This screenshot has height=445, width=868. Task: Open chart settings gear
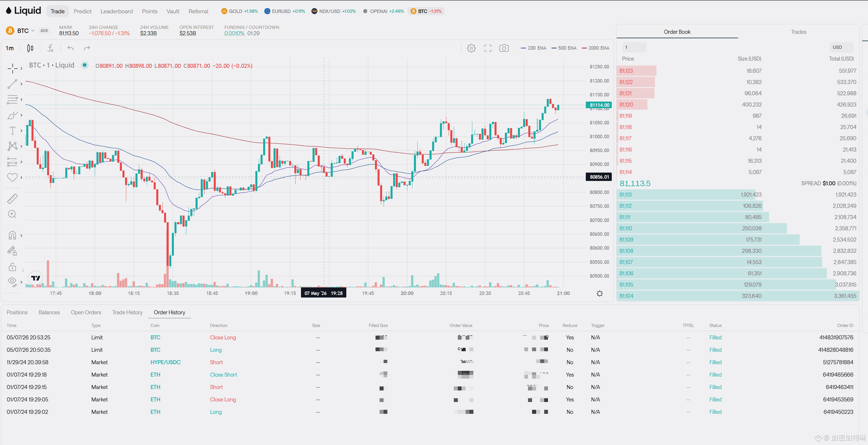(471, 48)
